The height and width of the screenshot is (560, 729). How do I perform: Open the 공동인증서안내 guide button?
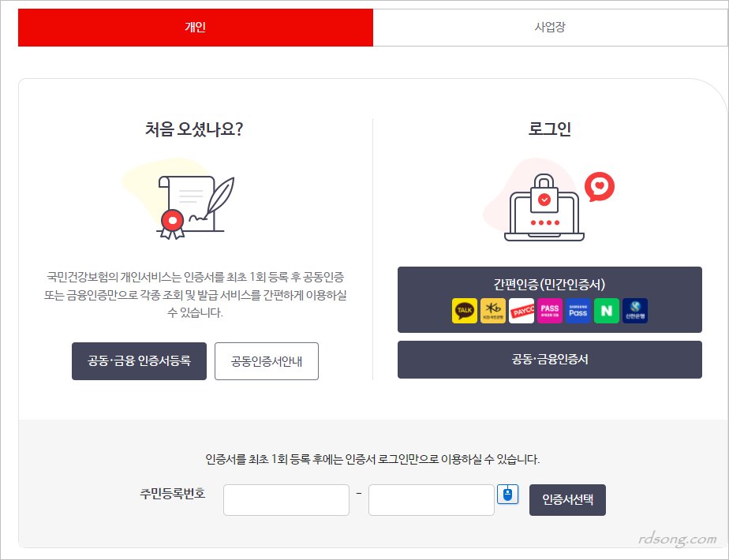tap(267, 362)
